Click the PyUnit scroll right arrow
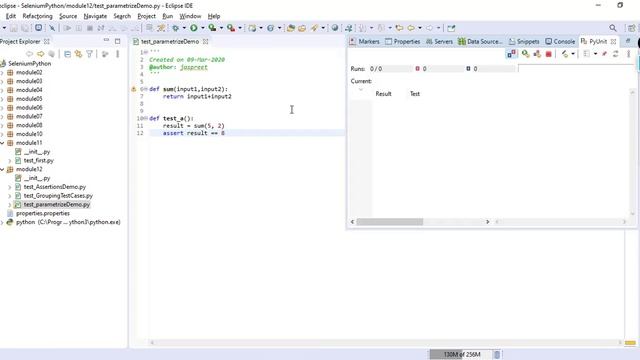This screenshot has height=360, width=640. 487,222
